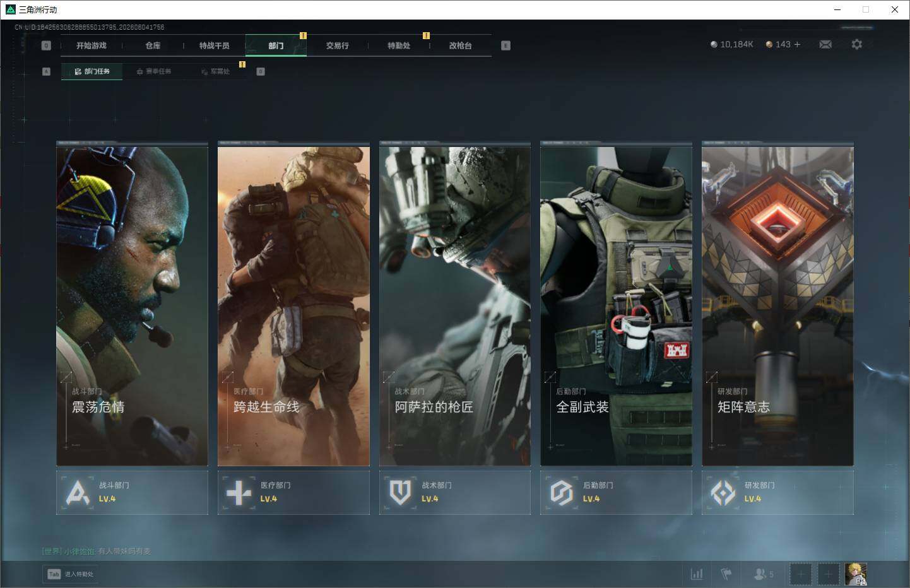The image size is (910, 588).
Task: Click the tactical department shield icon
Action: [400, 493]
